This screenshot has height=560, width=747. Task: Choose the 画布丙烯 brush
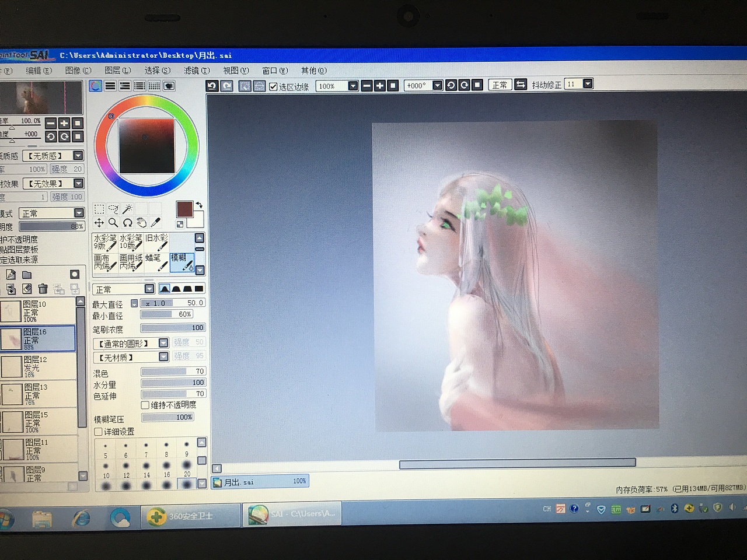(104, 262)
